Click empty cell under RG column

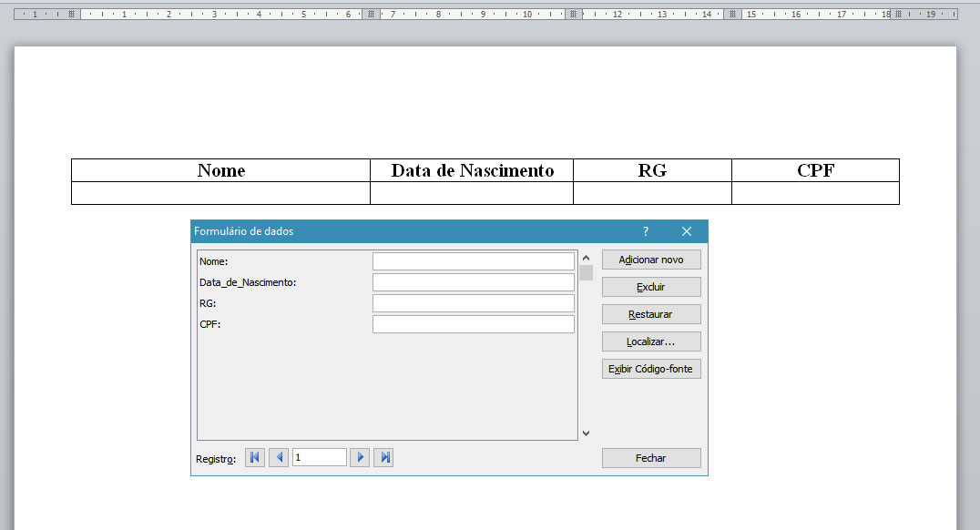[652, 193]
